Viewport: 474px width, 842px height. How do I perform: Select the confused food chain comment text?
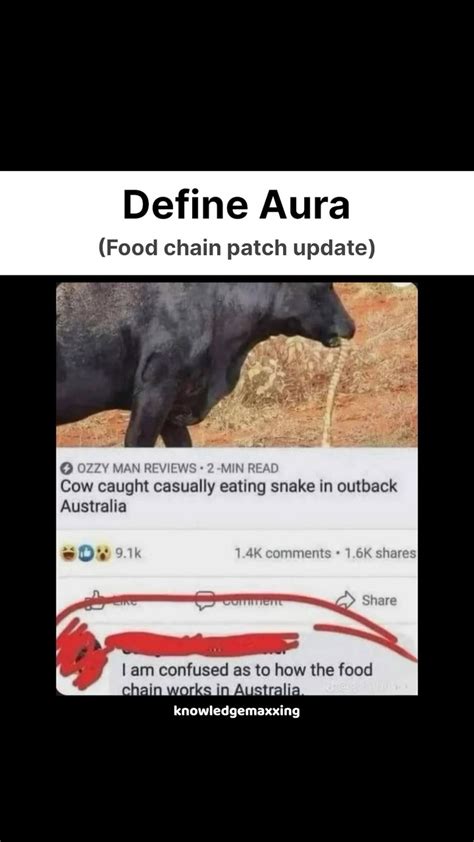point(247,679)
